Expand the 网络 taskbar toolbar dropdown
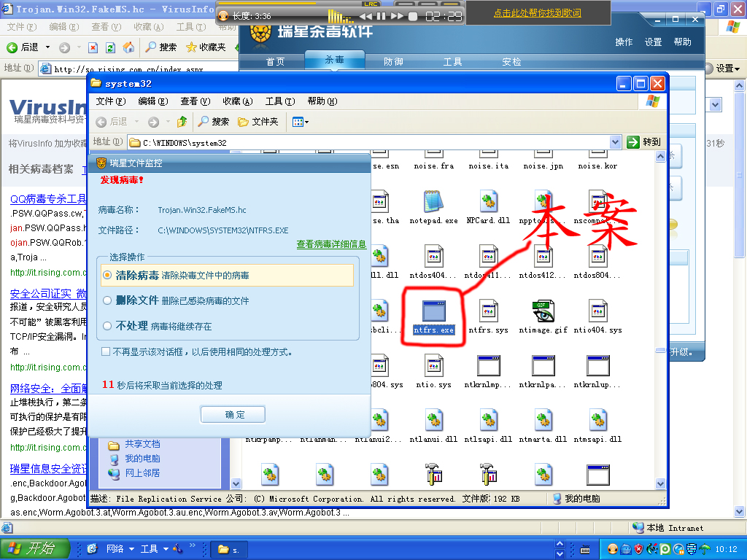747x560 pixels. [x=131, y=549]
